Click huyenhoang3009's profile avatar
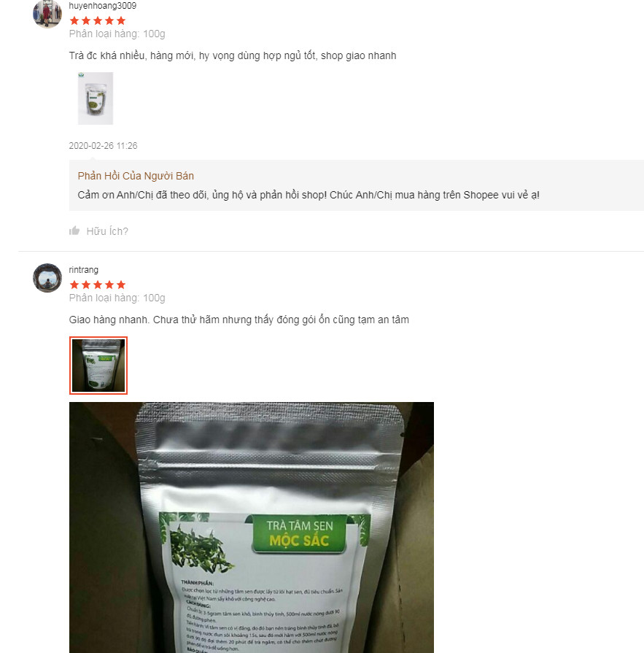Image resolution: width=644 pixels, height=653 pixels. pyautogui.click(x=47, y=14)
